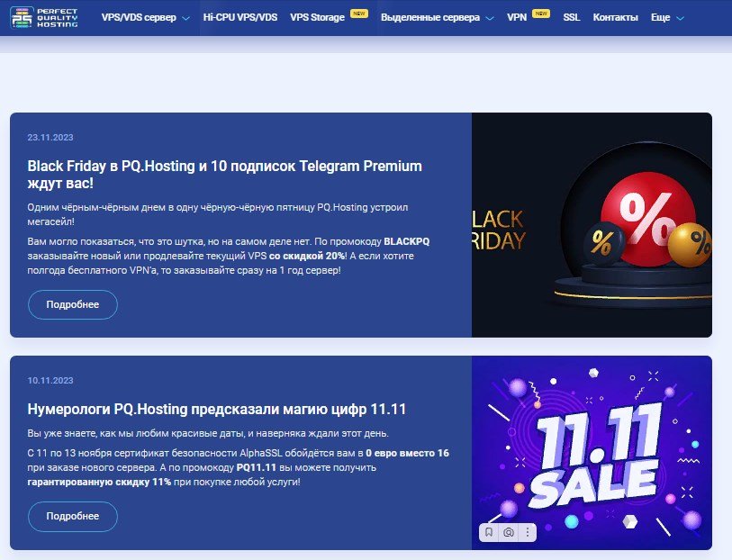The width and height of the screenshot is (732, 560).
Task: Click the VPN menu item
Action: pos(517,17)
